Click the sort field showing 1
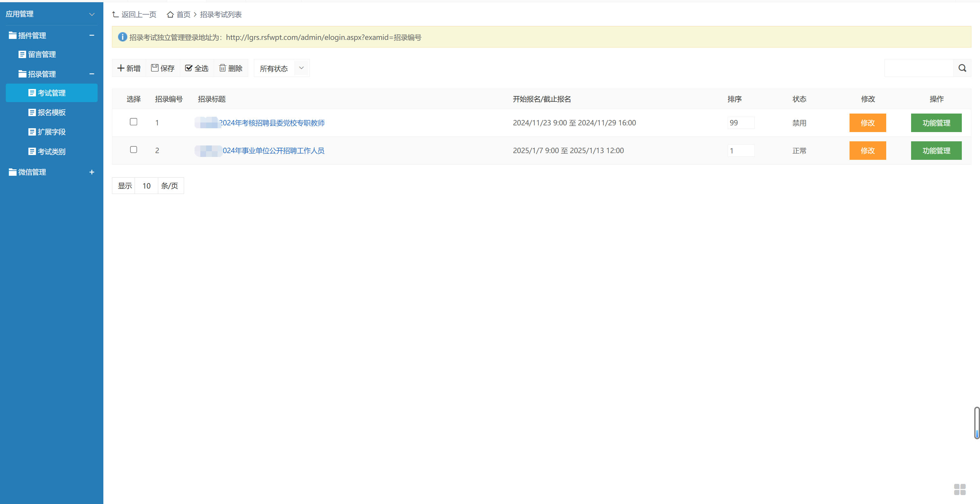The width and height of the screenshot is (980, 504). [x=741, y=151]
